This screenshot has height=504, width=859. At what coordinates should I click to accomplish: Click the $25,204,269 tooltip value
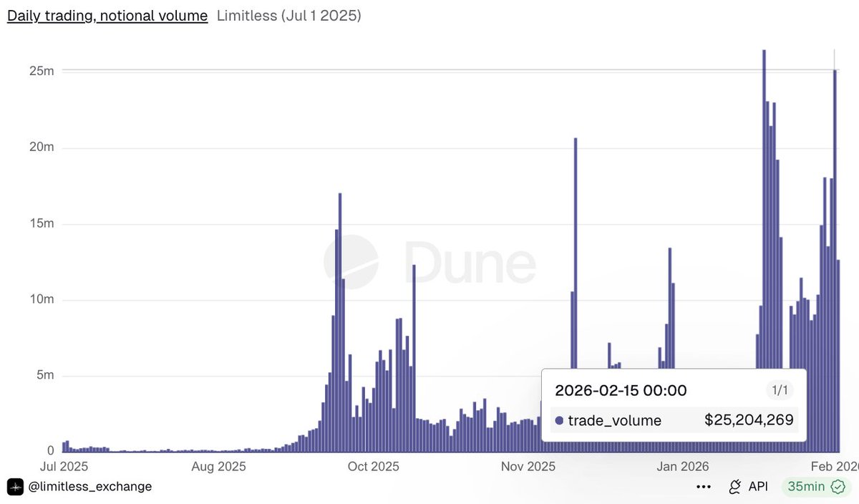749,420
